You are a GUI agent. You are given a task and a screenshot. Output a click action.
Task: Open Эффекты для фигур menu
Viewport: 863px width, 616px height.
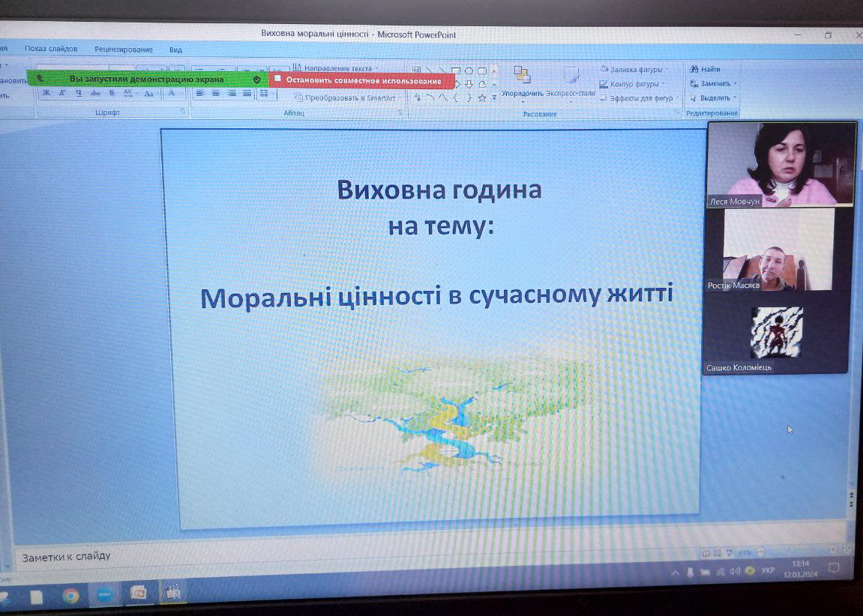(640, 98)
